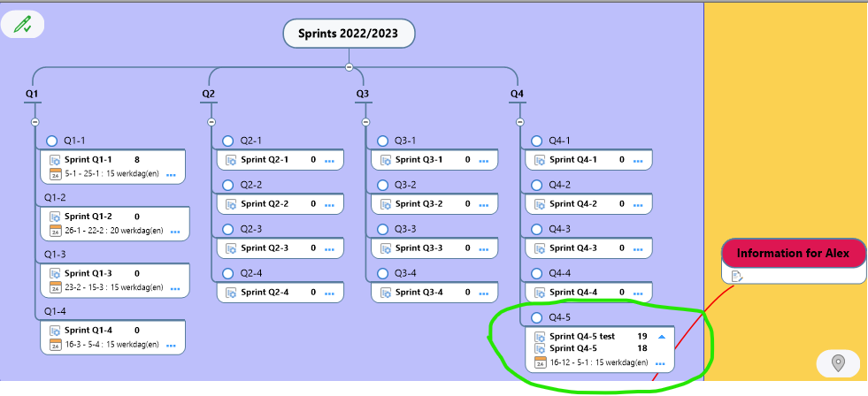
Task: Click the calendar icon for 23-2 - 15-3
Action: coord(56,287)
